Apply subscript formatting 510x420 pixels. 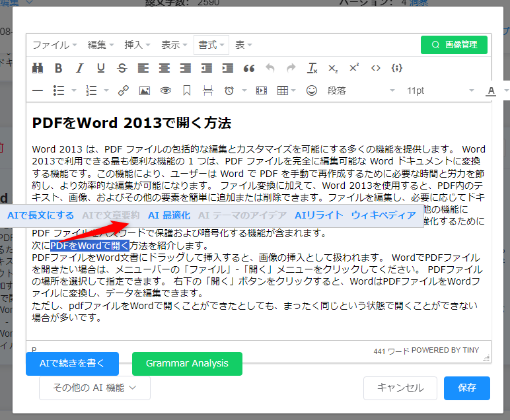333,68
